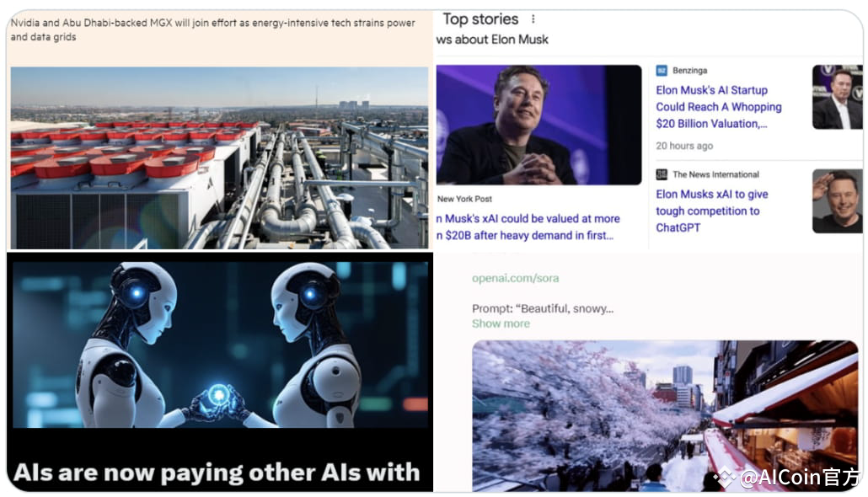Expand the prompt with Show more

(501, 323)
